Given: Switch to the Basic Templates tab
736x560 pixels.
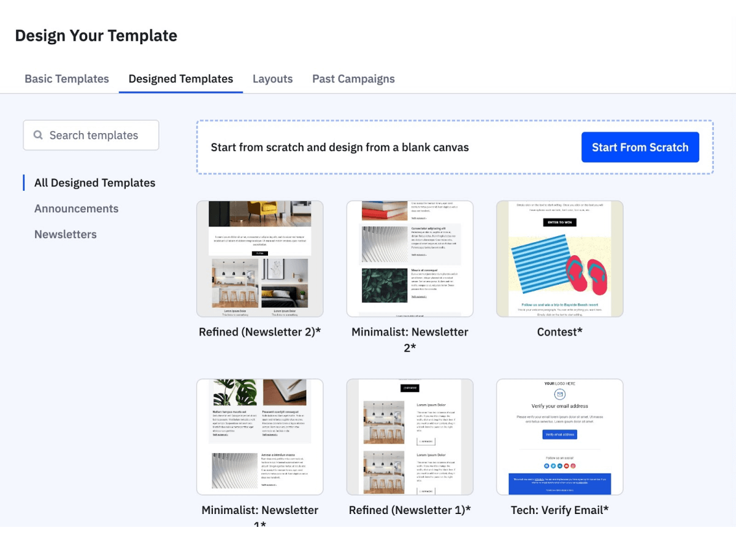Looking at the screenshot, I should 67,79.
